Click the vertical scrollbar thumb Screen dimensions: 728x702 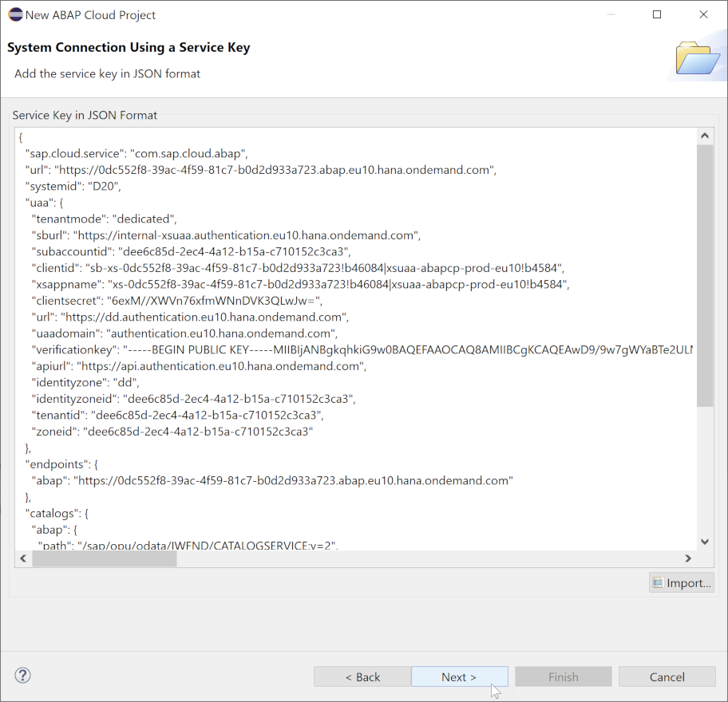(x=705, y=275)
